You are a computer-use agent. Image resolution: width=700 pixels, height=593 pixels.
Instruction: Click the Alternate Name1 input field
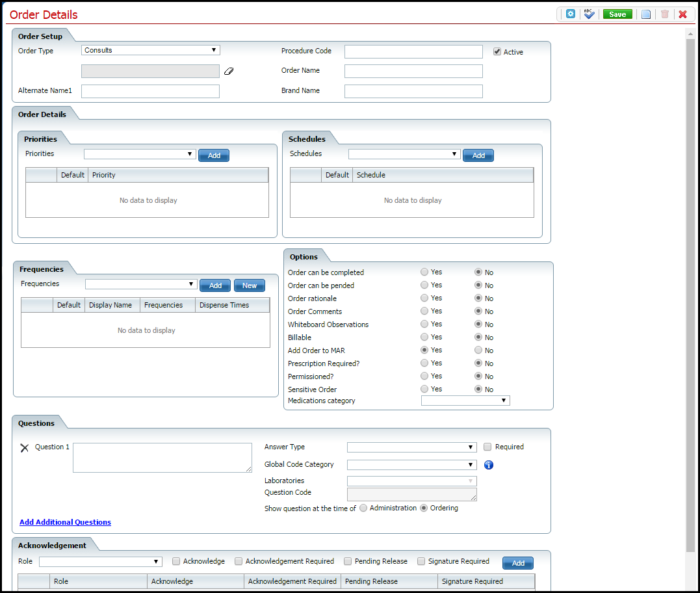pos(150,91)
